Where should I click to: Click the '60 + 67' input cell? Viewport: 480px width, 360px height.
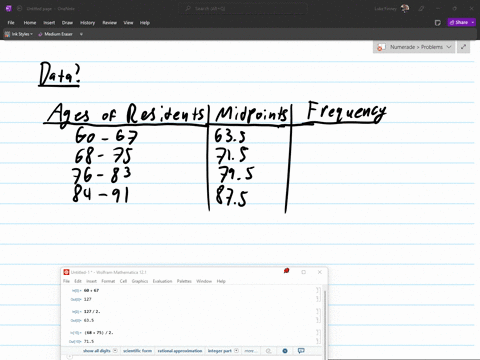point(91,290)
